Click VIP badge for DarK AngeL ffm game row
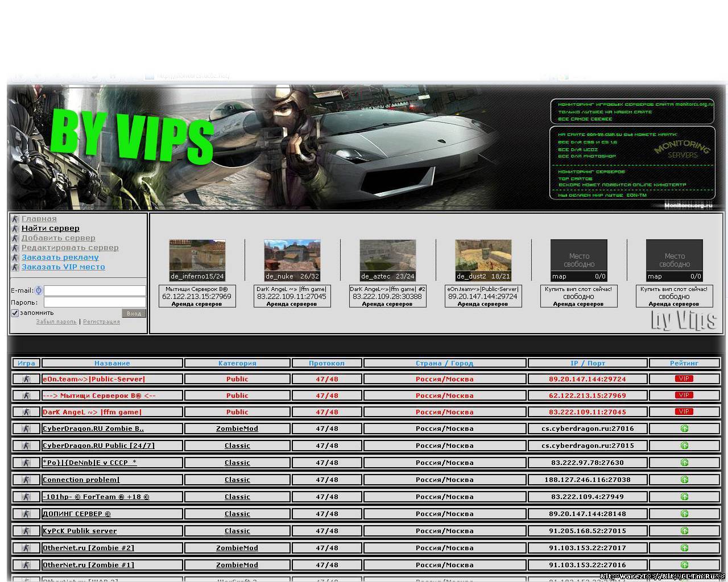 point(684,411)
